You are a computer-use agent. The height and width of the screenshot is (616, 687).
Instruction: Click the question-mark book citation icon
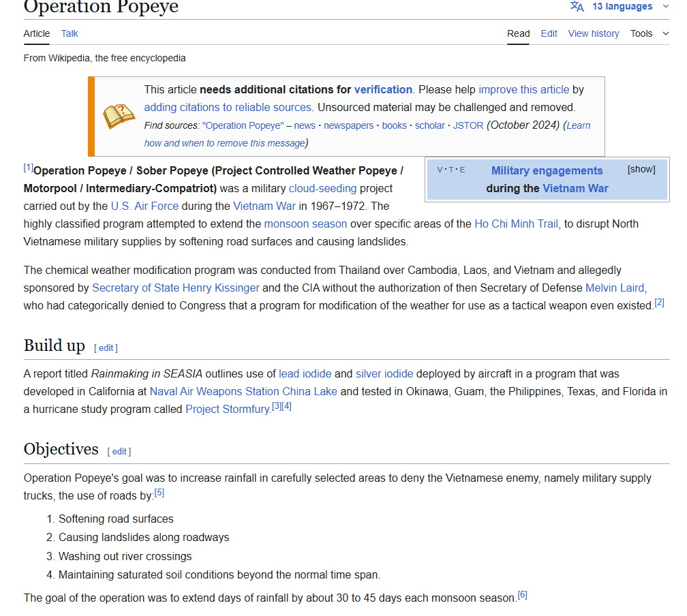(119, 116)
